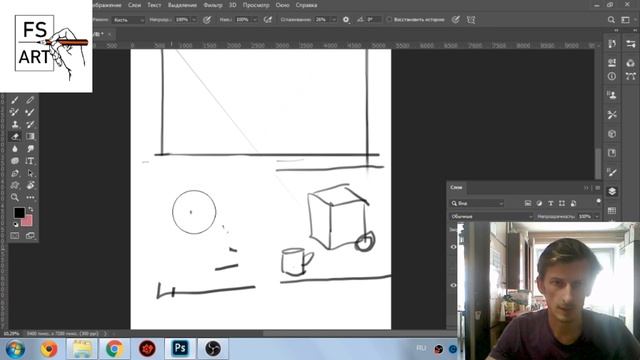Open the Текст menu
The width and height of the screenshot is (640, 360).
tap(154, 5)
